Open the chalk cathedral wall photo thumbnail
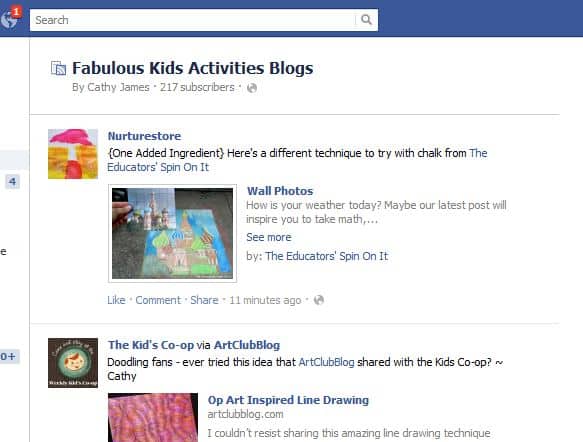 click(173, 233)
